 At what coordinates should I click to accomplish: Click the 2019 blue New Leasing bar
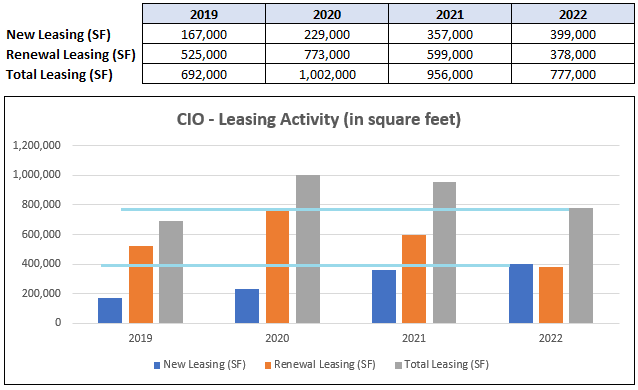pos(110,311)
